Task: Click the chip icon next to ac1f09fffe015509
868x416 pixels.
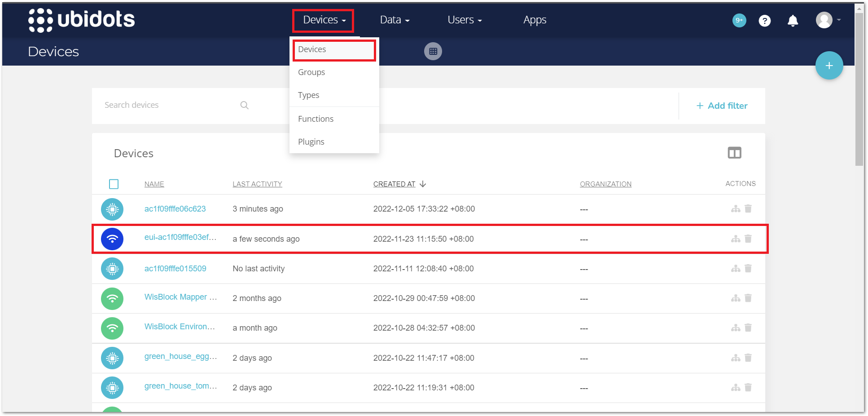Action: [x=112, y=269]
